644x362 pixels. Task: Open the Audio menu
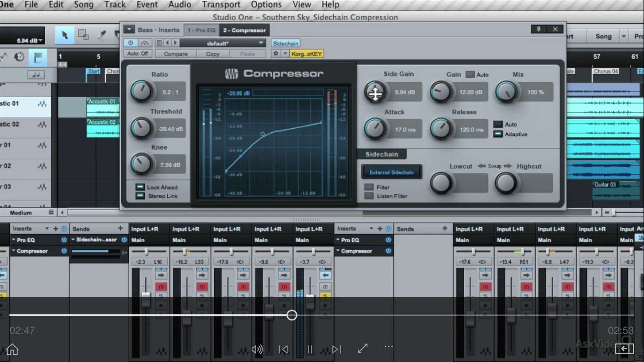pyautogui.click(x=180, y=4)
